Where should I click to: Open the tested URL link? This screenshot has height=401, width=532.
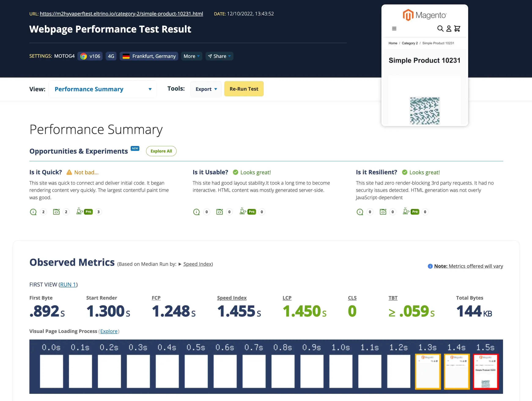(121, 14)
